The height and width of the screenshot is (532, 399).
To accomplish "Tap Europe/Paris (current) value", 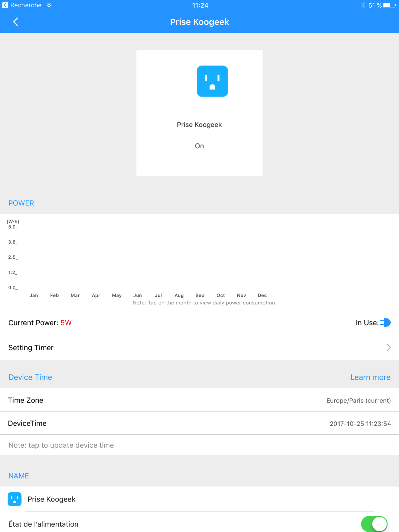I will point(358,400).
